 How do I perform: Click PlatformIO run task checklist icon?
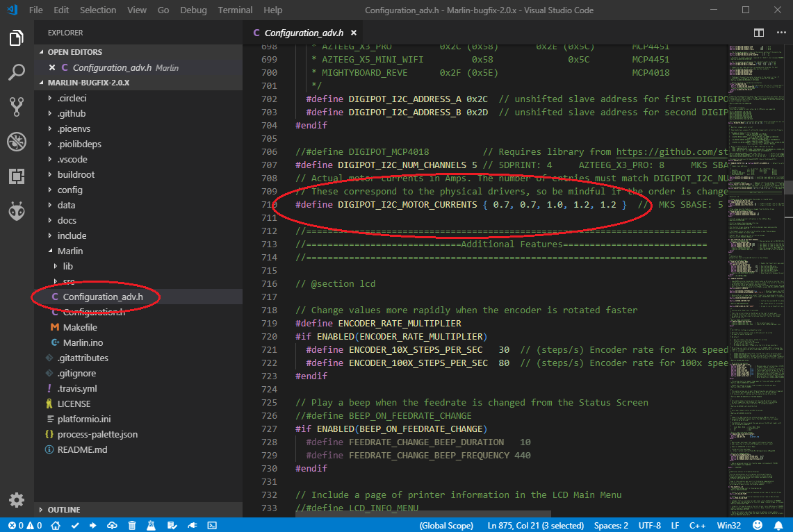[172, 526]
